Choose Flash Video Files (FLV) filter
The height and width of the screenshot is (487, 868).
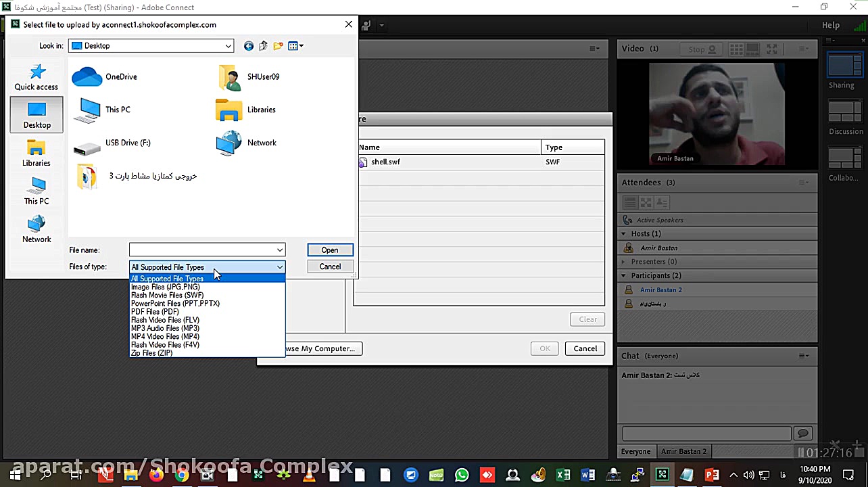point(207,320)
